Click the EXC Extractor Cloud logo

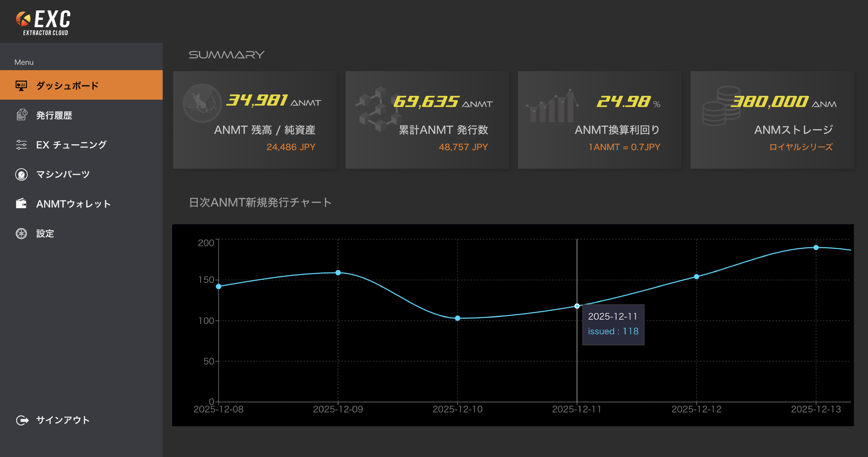(x=43, y=22)
